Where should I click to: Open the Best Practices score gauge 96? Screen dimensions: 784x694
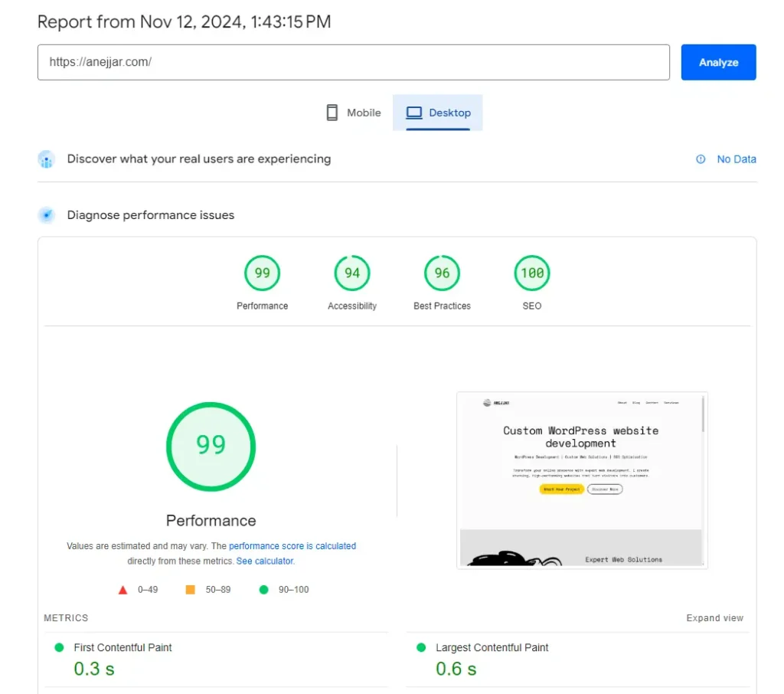[442, 273]
